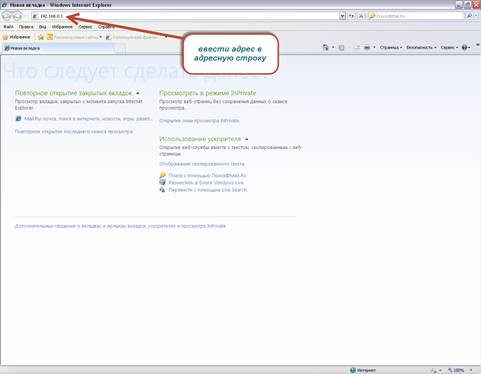Open the Сервис menu in menu bar

85,27
